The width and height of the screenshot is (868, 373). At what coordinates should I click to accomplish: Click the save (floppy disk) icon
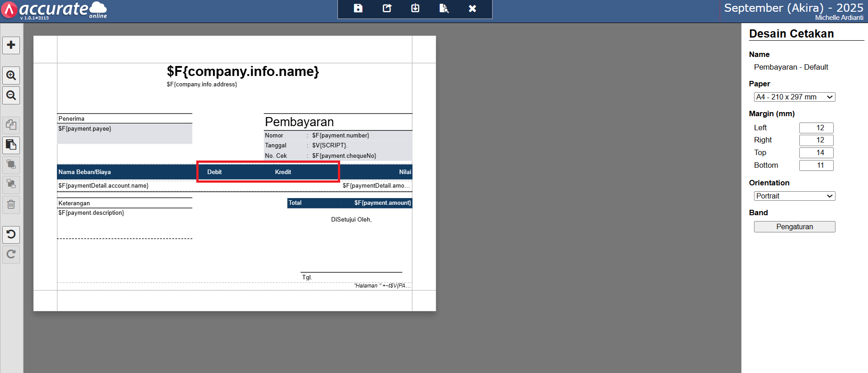click(358, 9)
